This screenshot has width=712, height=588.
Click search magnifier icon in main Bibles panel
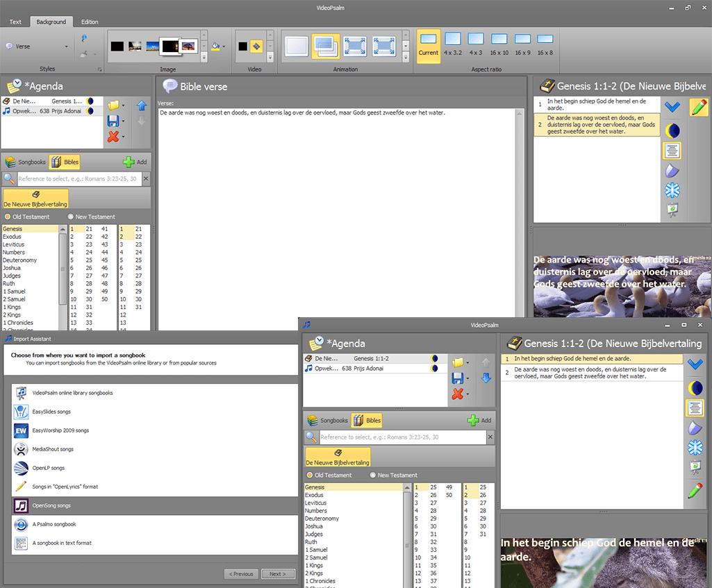(x=9, y=178)
